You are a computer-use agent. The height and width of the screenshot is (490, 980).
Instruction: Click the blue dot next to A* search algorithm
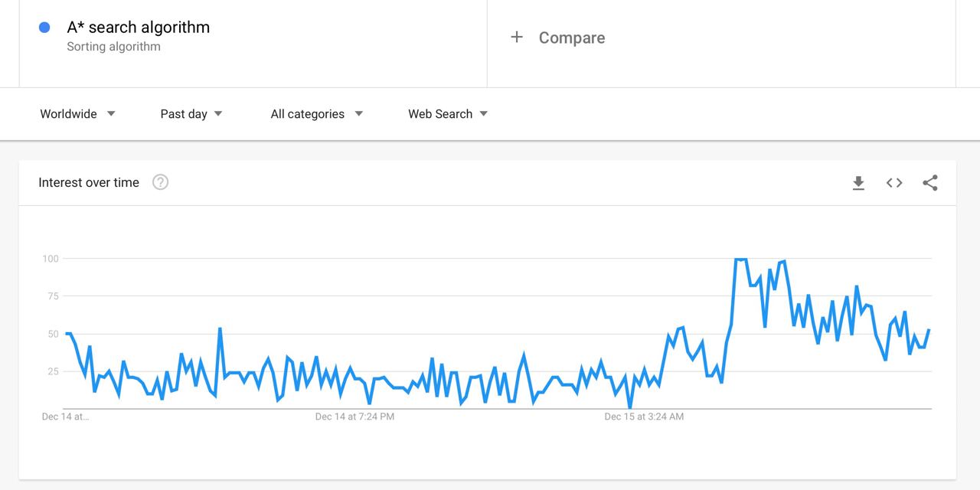click(44, 28)
